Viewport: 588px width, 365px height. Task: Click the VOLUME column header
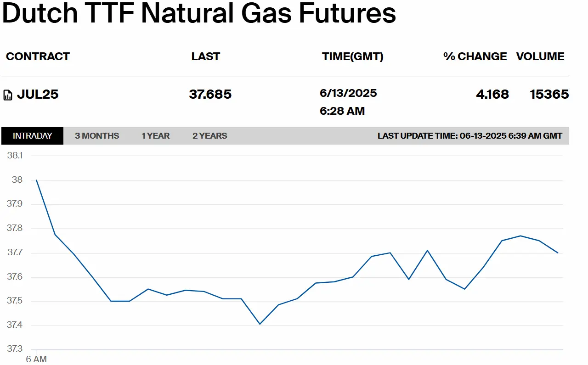(x=540, y=56)
